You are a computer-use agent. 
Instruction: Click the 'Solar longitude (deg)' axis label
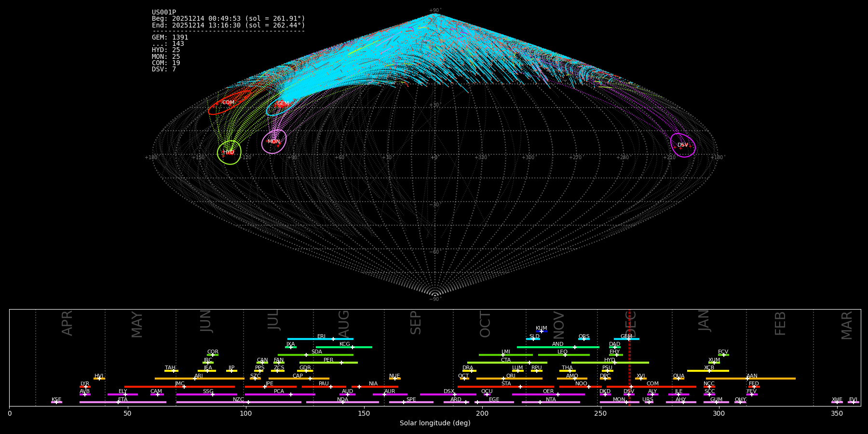(435, 423)
